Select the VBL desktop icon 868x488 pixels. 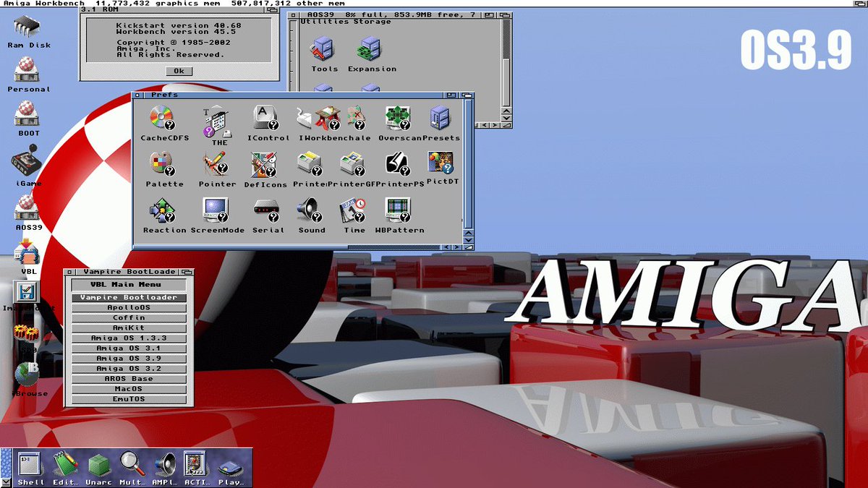(x=27, y=253)
